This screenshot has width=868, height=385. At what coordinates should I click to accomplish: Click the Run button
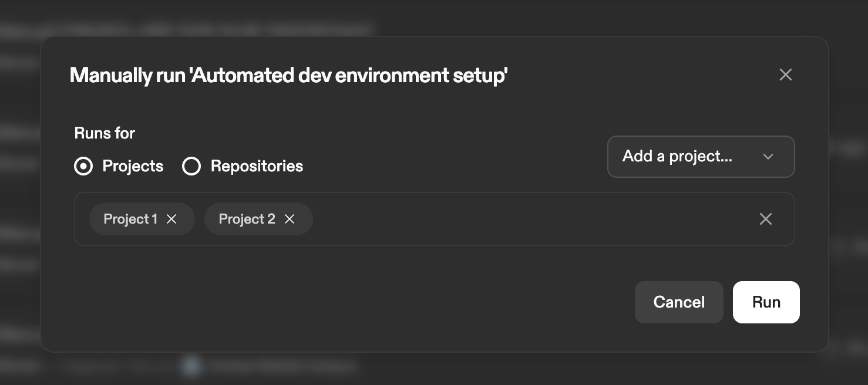coord(766,302)
